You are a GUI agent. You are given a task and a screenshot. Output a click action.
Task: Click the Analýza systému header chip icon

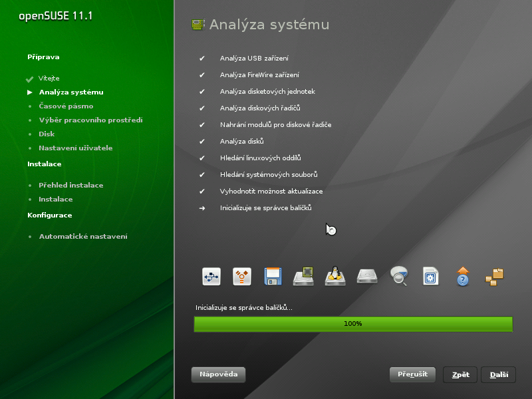(198, 25)
